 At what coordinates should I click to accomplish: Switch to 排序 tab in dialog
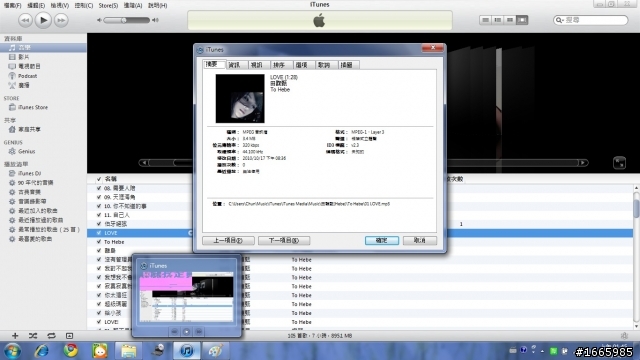pos(280,65)
